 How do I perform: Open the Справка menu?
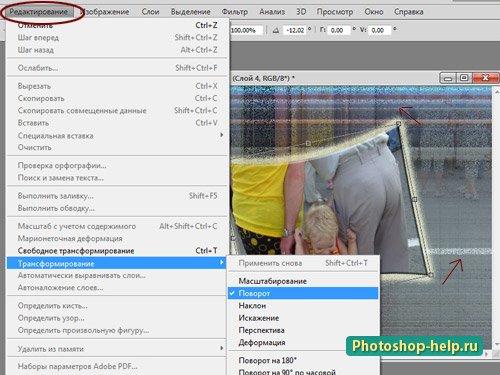(409, 12)
